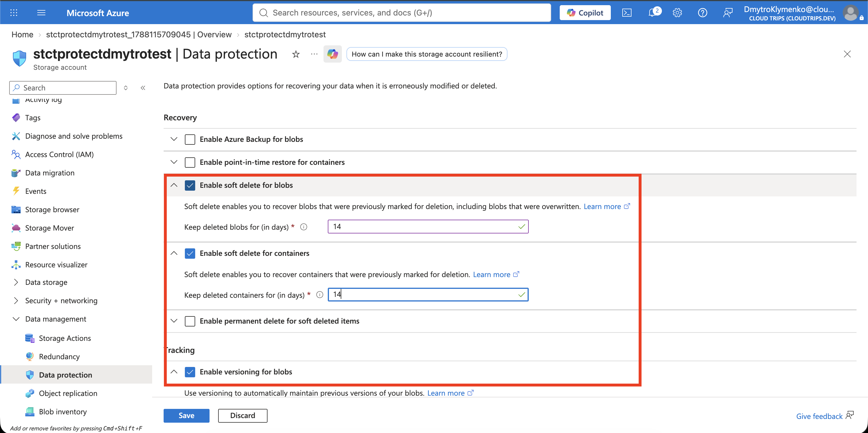Screen dimensions: 868x433
Task: Check point-in-time restore for containers
Action: point(190,162)
